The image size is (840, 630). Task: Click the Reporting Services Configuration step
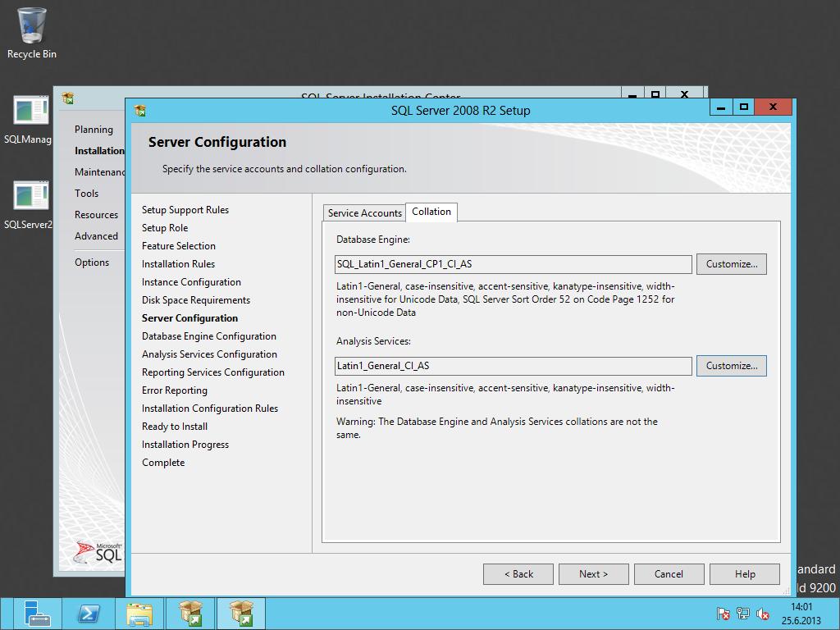click(x=212, y=372)
